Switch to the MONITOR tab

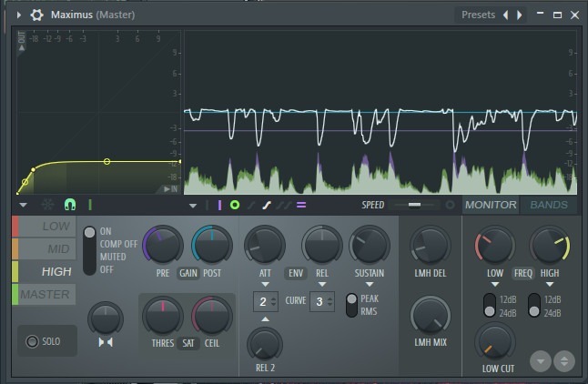click(491, 205)
